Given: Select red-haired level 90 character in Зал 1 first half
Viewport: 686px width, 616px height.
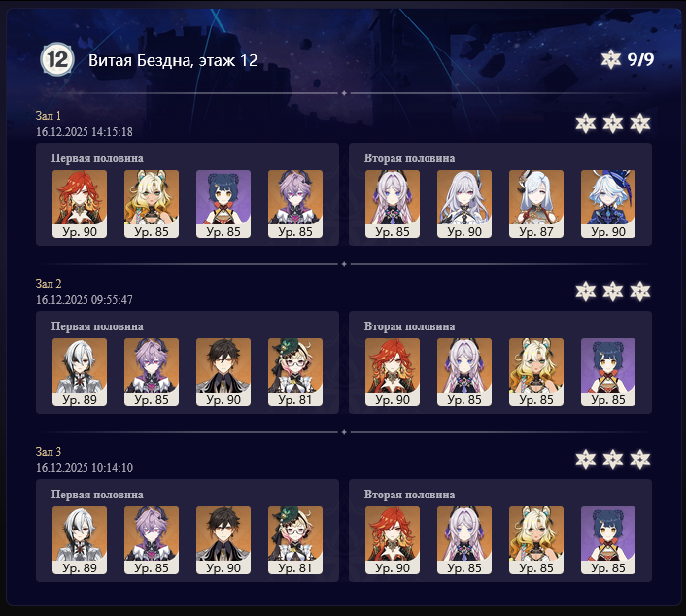Looking at the screenshot, I should [79, 204].
